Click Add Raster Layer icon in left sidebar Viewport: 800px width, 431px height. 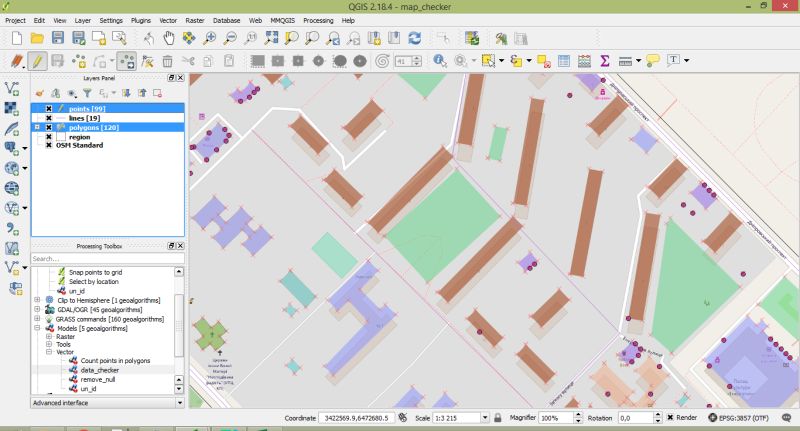click(12, 108)
